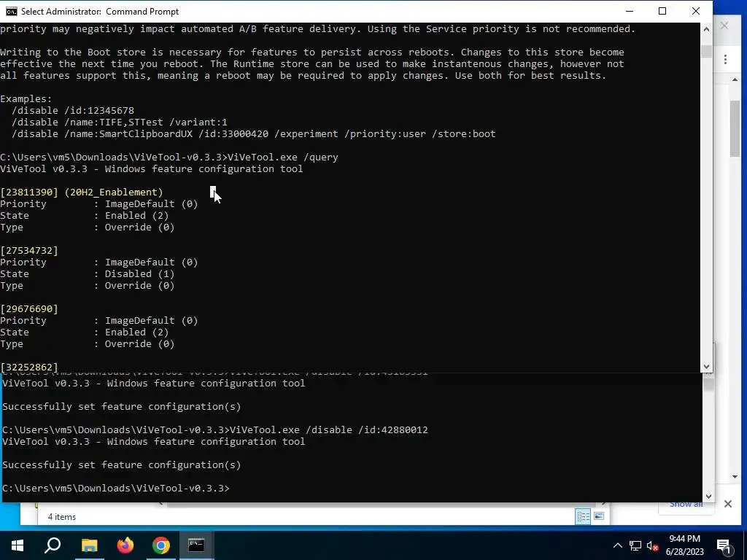Click rear console scroll-down arrow

(x=708, y=496)
